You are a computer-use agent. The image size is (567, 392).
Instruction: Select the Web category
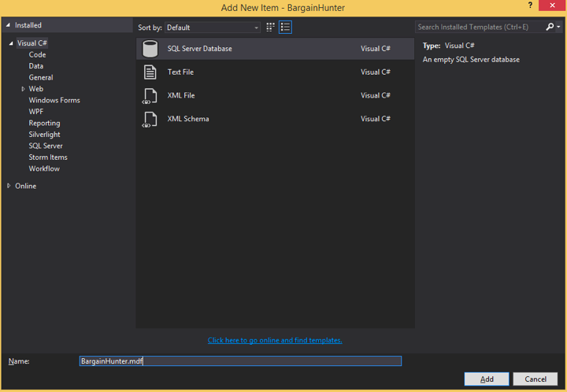(x=35, y=89)
